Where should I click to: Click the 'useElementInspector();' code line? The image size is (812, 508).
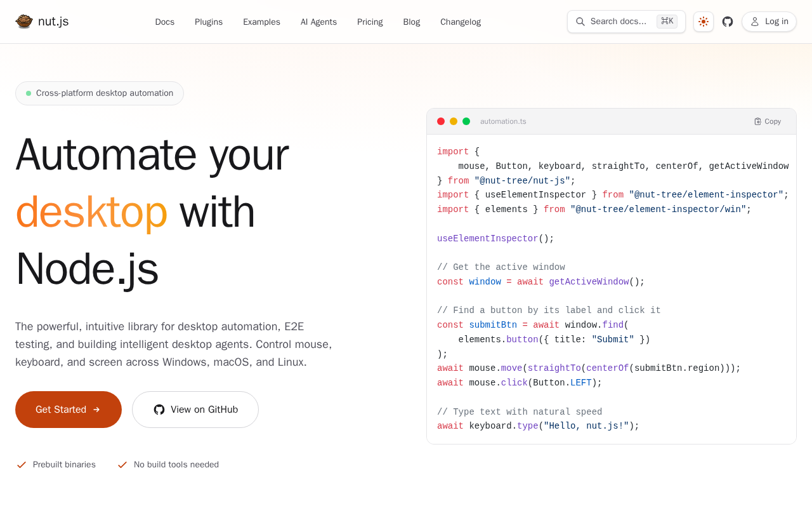[x=495, y=239]
